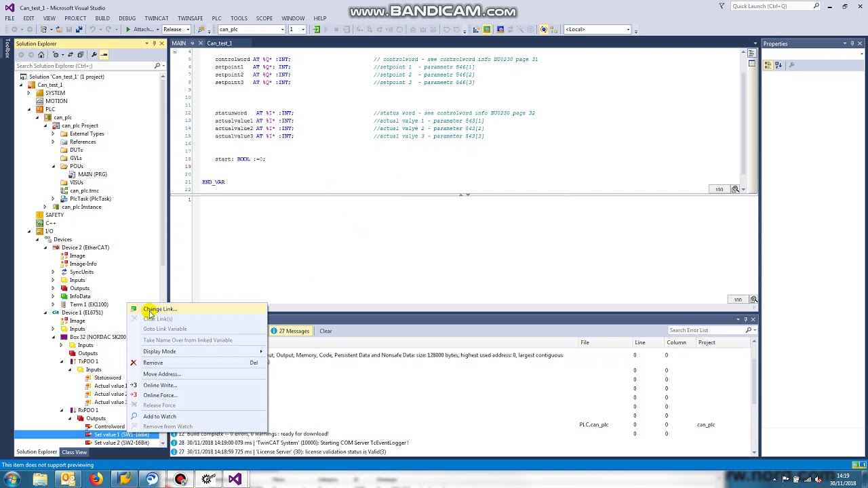
Task: Click Solution Explorer Home icon
Action: 41,55
